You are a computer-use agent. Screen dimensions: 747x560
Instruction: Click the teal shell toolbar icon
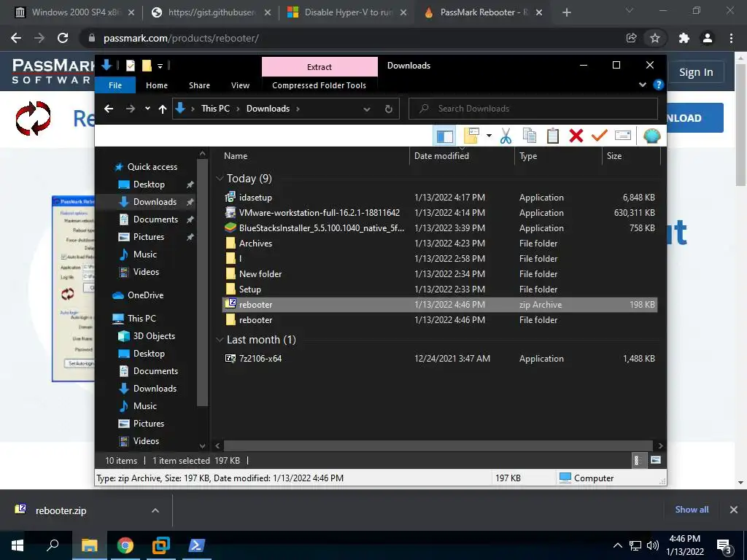point(651,136)
